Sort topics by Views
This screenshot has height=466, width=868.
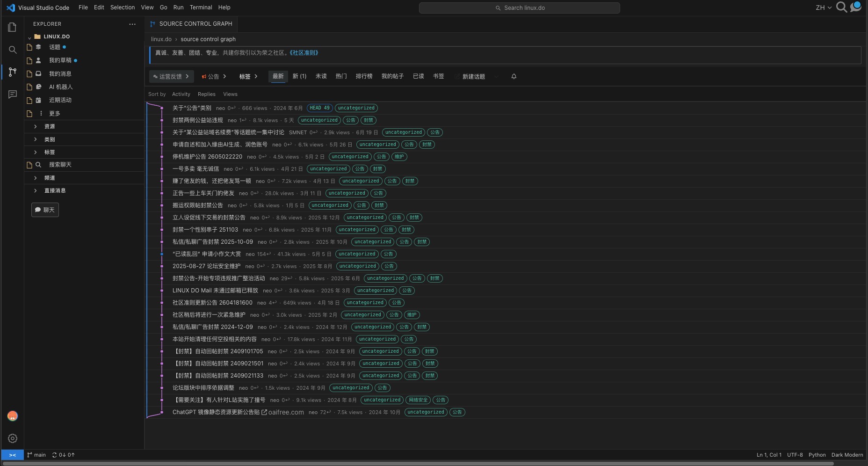click(x=230, y=94)
